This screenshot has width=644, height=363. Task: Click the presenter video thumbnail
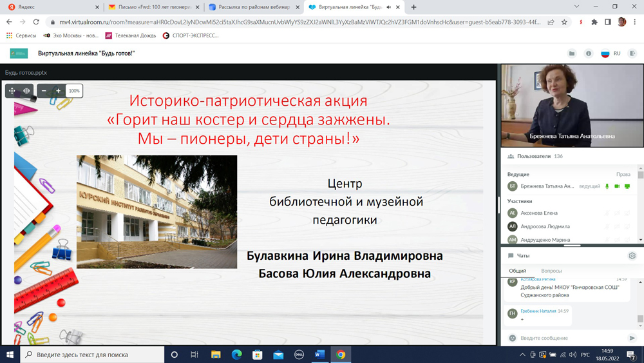click(x=572, y=106)
